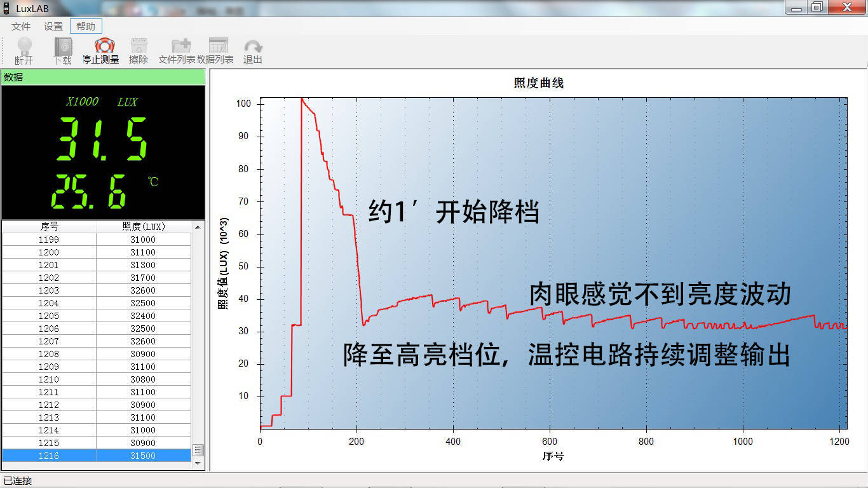Click the 照度曲线 chart title
Image resolution: width=868 pixels, height=488 pixels.
coord(538,83)
